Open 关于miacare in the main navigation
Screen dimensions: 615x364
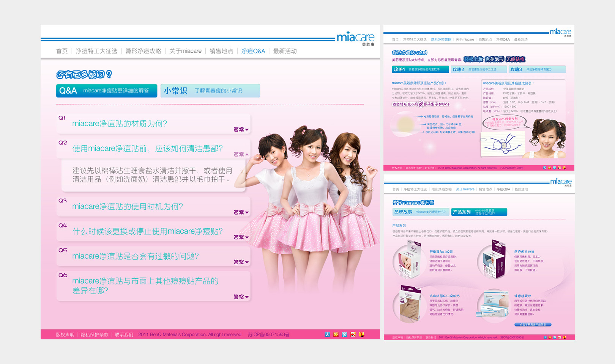pos(186,51)
